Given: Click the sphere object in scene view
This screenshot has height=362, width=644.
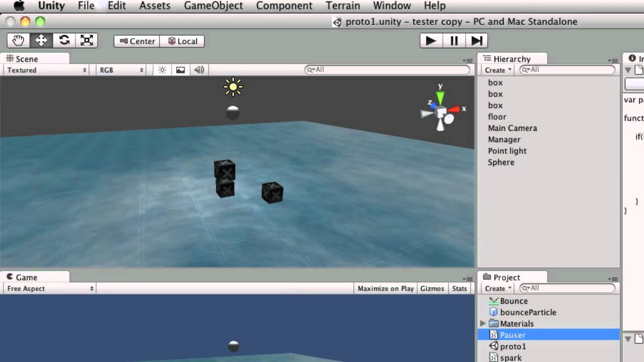Looking at the screenshot, I should click(x=233, y=113).
